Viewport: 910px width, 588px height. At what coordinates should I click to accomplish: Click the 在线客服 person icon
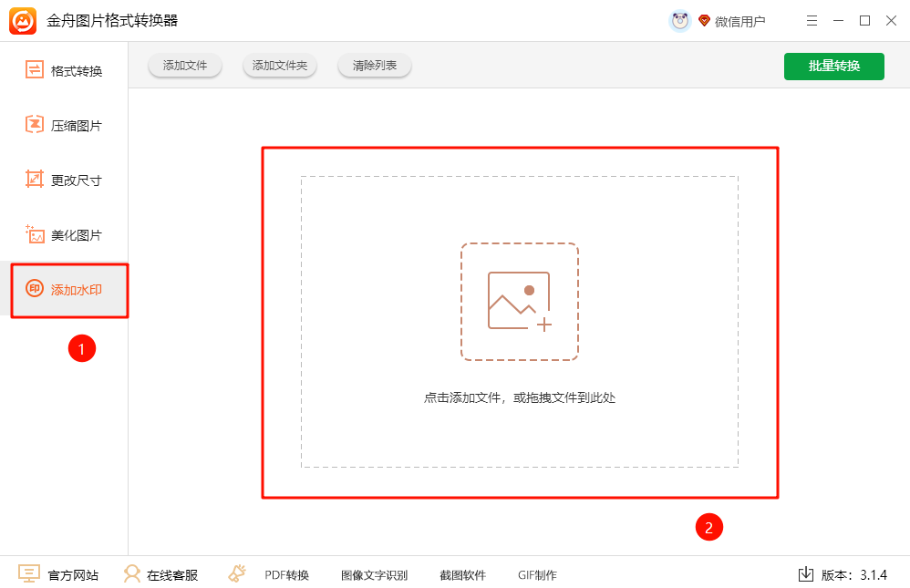coord(132,574)
